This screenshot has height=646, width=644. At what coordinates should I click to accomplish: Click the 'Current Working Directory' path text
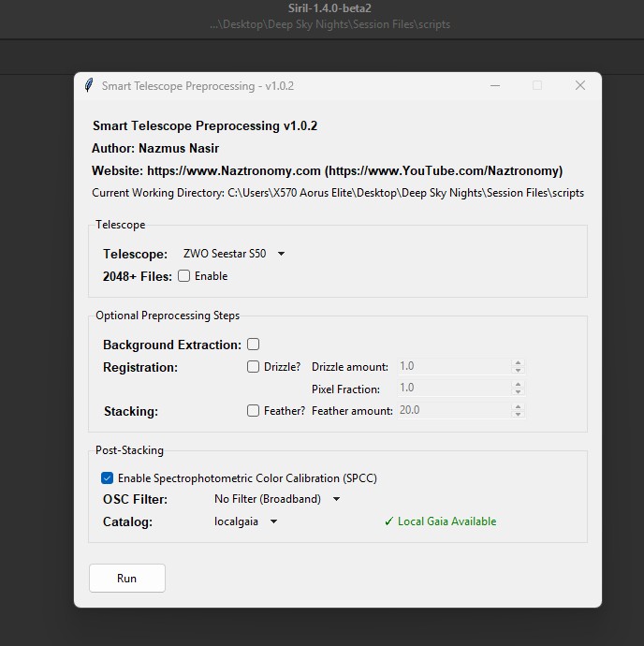pyautogui.click(x=338, y=193)
